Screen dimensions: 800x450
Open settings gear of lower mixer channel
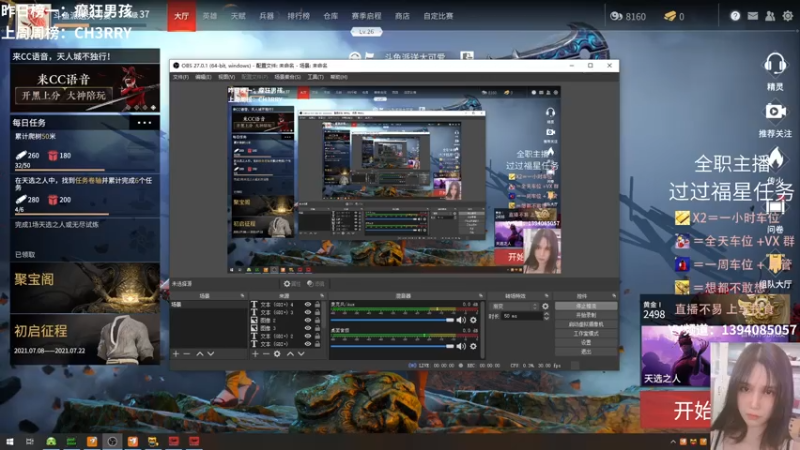473,346
